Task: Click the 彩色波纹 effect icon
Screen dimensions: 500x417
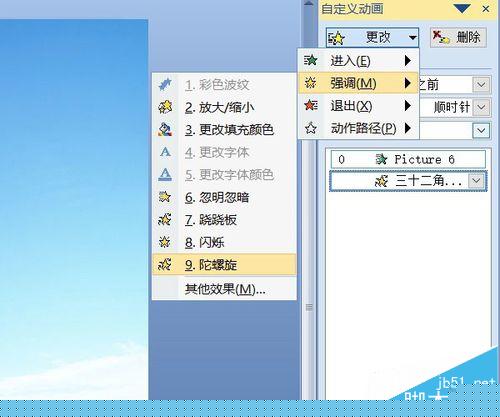Action: pos(165,84)
